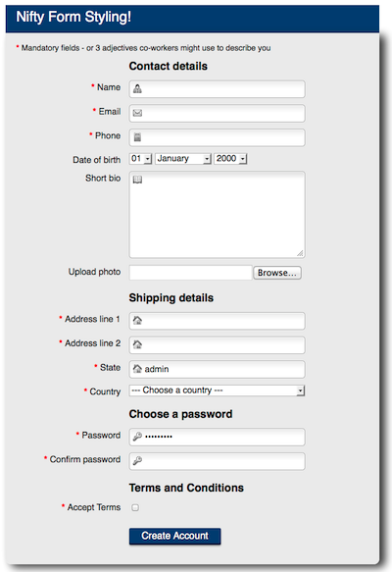
Task: Click the key icon in Confirm password
Action: (137, 461)
